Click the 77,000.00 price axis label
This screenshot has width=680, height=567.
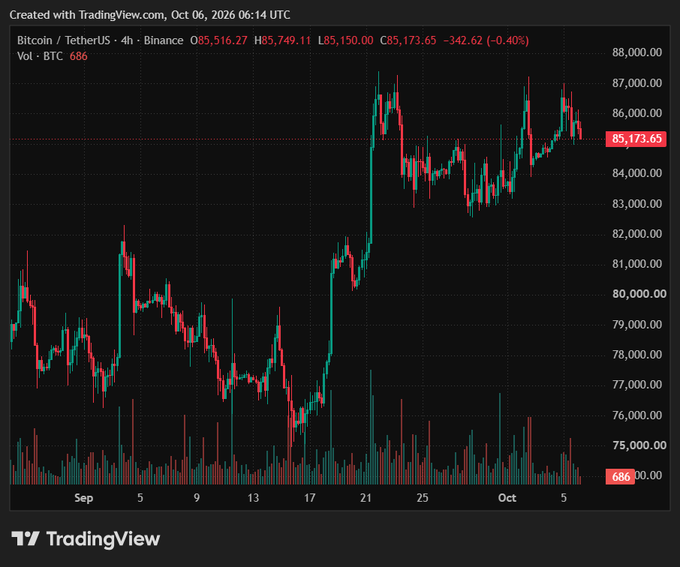pyautogui.click(x=637, y=384)
